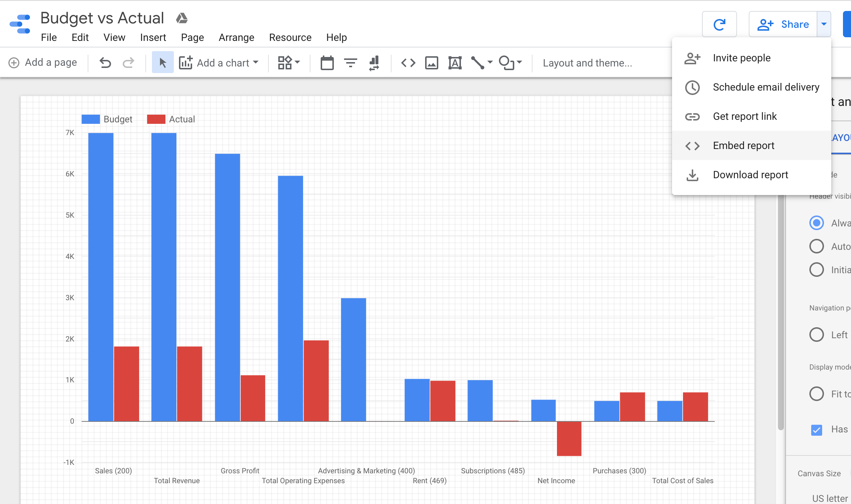Expand the line tool dropdown arrow
This screenshot has height=504, width=851.
(x=490, y=62)
